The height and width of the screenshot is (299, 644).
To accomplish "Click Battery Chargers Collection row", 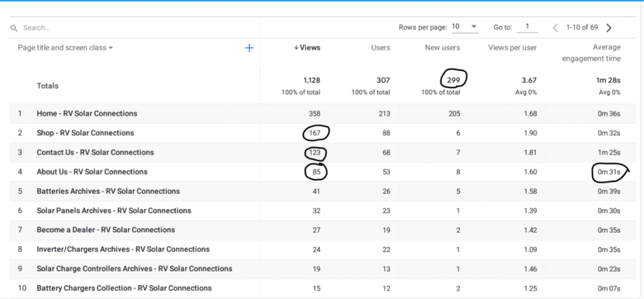I will [124, 288].
